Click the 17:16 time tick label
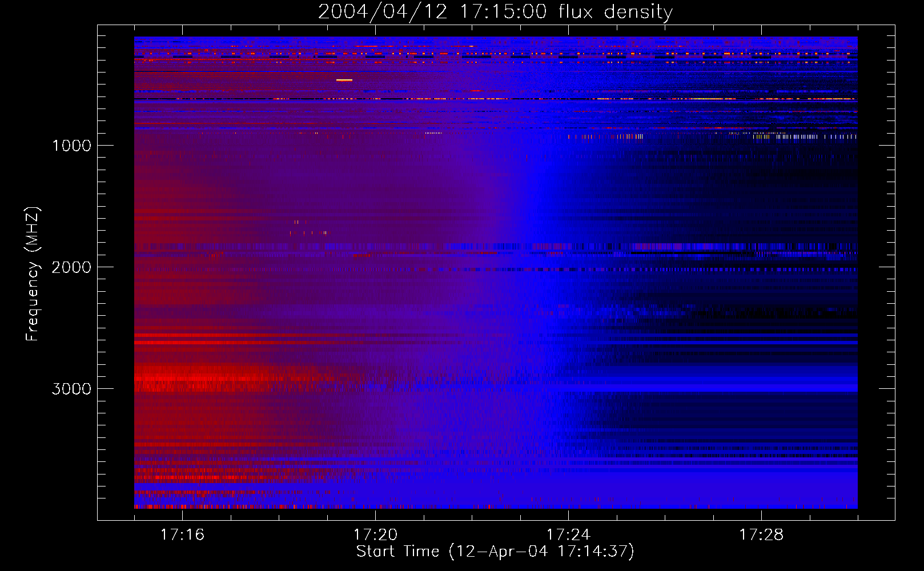This screenshot has height=571, width=924. pos(182,535)
